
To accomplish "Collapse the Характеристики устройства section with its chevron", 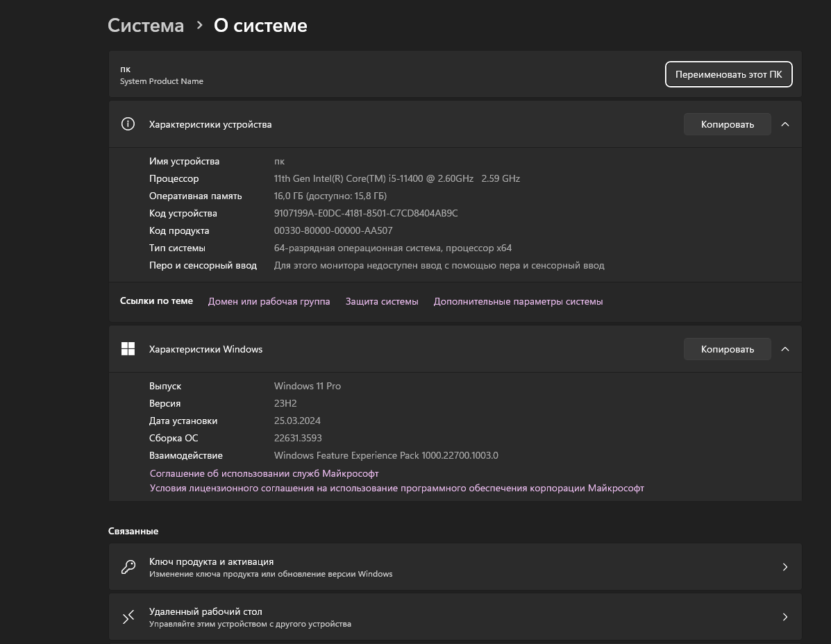I will coord(785,124).
